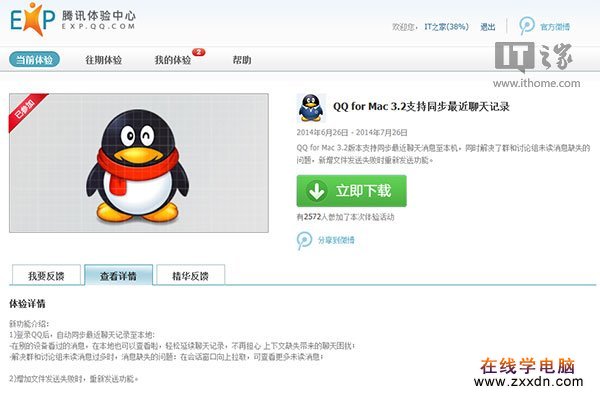Screen dimensions: 600x394
Task: Open the 帮助 menu item
Action: (x=242, y=60)
